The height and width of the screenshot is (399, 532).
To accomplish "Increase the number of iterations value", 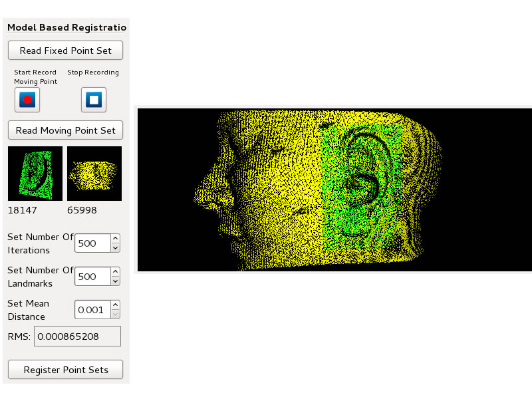I will point(115,239).
